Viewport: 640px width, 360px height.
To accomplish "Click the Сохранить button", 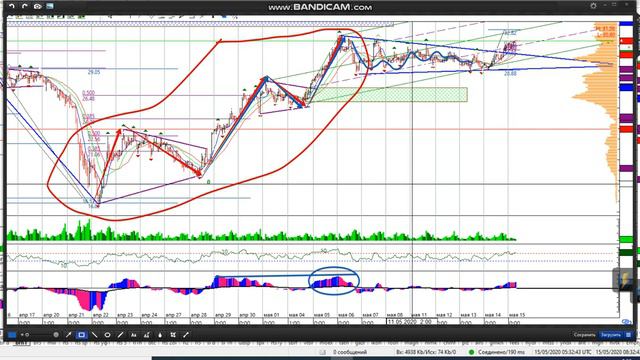I will pyautogui.click(x=584, y=335).
